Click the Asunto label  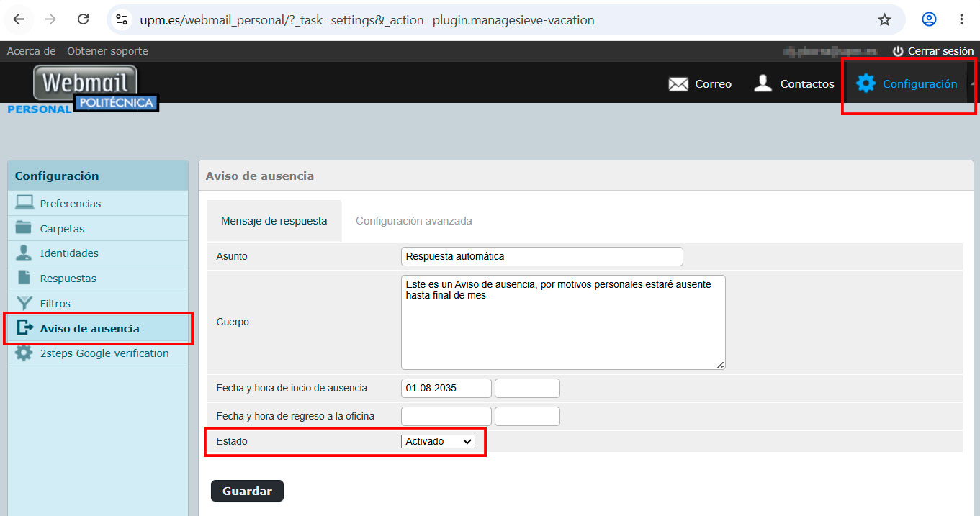coord(232,256)
